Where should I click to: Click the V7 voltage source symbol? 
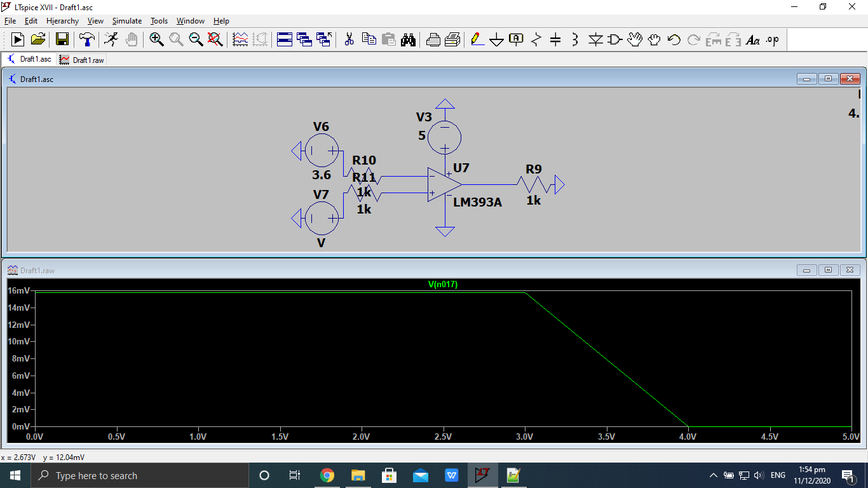coord(322,219)
